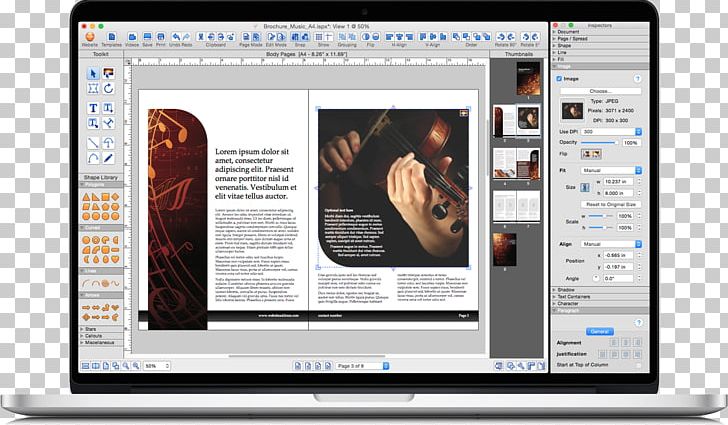Select the page 8 thumbnail
This screenshot has height=425, width=728.
pos(505,250)
